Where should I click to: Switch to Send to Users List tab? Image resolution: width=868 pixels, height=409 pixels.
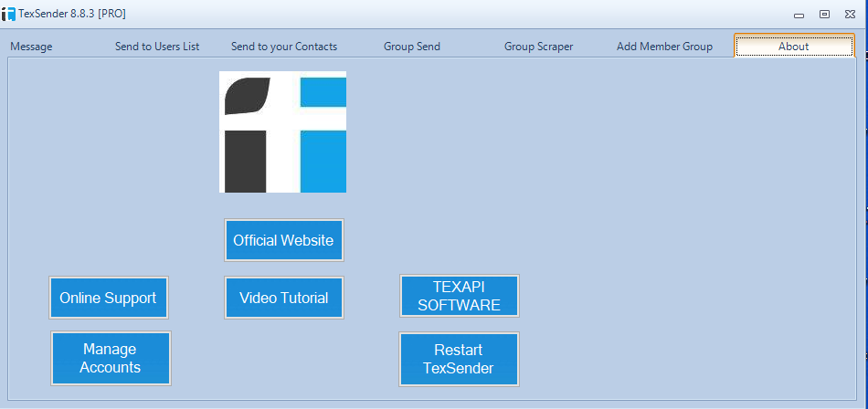pos(157,47)
